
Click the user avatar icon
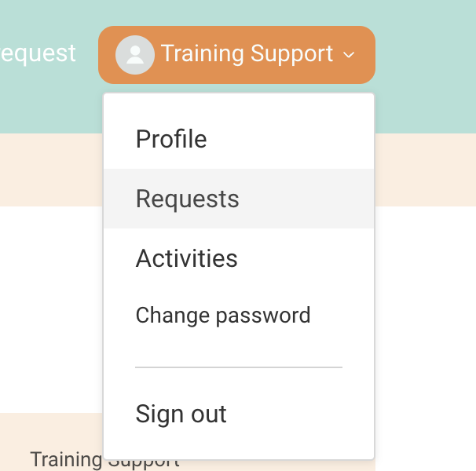pyautogui.click(x=134, y=55)
